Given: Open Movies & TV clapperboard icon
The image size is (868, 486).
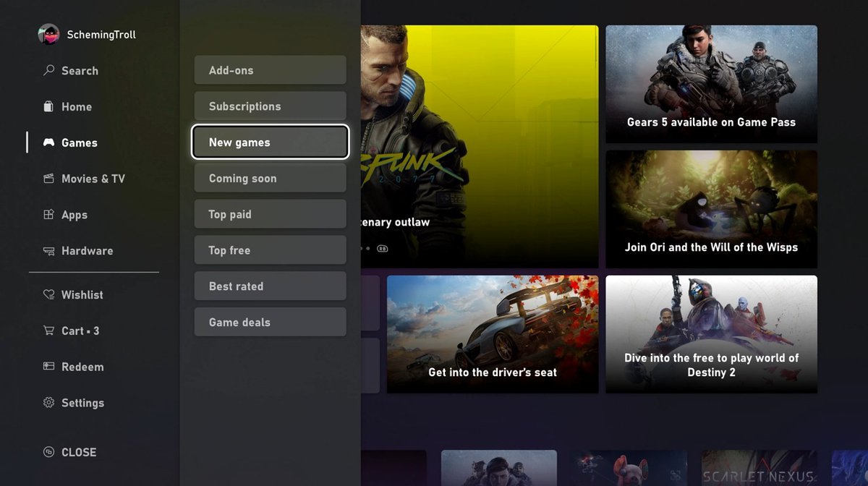Looking at the screenshot, I should (49, 179).
